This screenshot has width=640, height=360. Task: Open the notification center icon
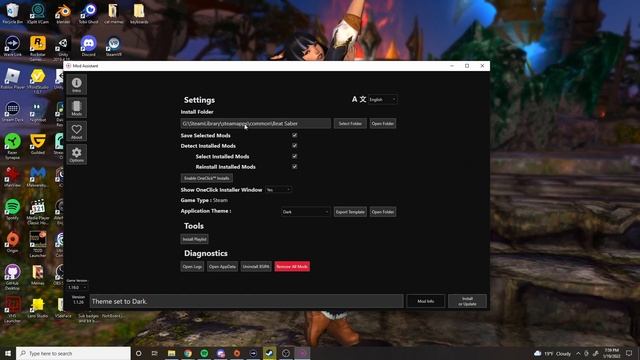[629, 353]
